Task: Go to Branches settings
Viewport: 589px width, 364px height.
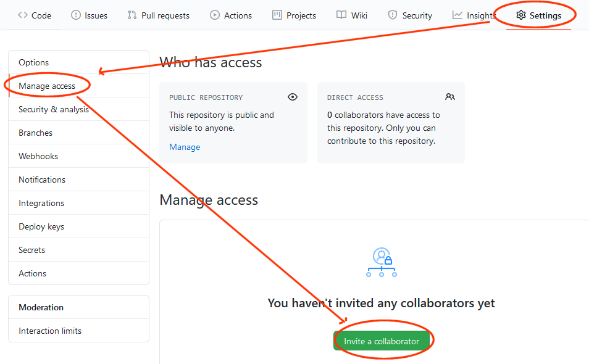Action: click(36, 133)
